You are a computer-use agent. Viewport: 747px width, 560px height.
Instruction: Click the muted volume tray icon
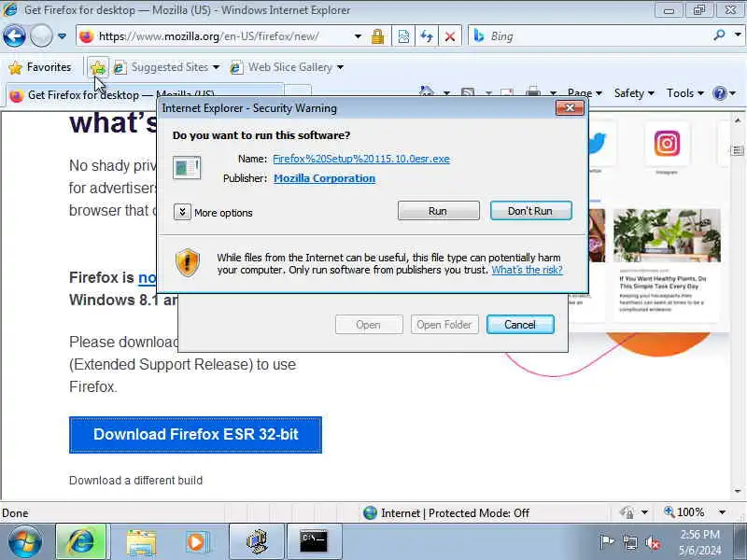653,542
